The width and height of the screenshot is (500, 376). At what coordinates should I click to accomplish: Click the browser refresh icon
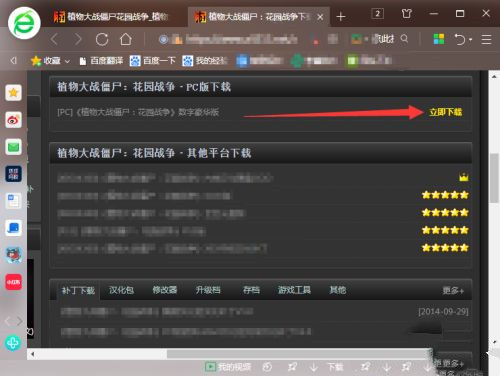point(102,40)
